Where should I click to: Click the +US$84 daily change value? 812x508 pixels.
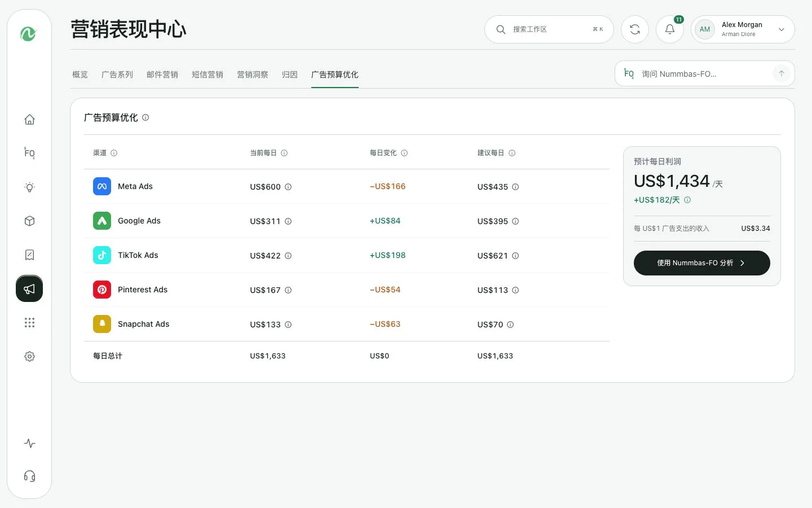coord(385,221)
